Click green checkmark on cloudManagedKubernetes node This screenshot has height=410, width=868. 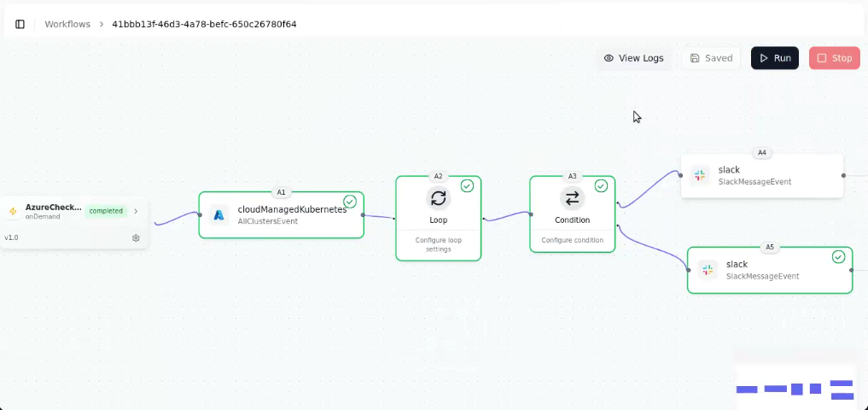[349, 201]
